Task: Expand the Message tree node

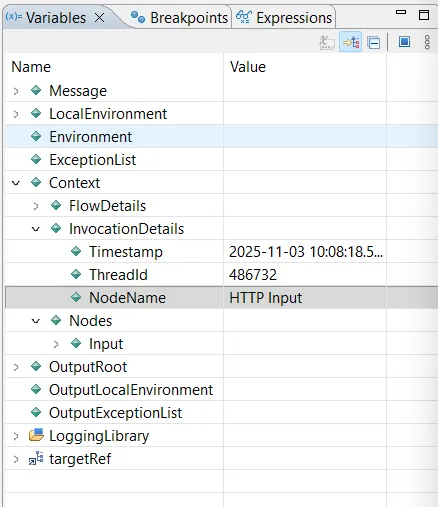Action: point(16,91)
